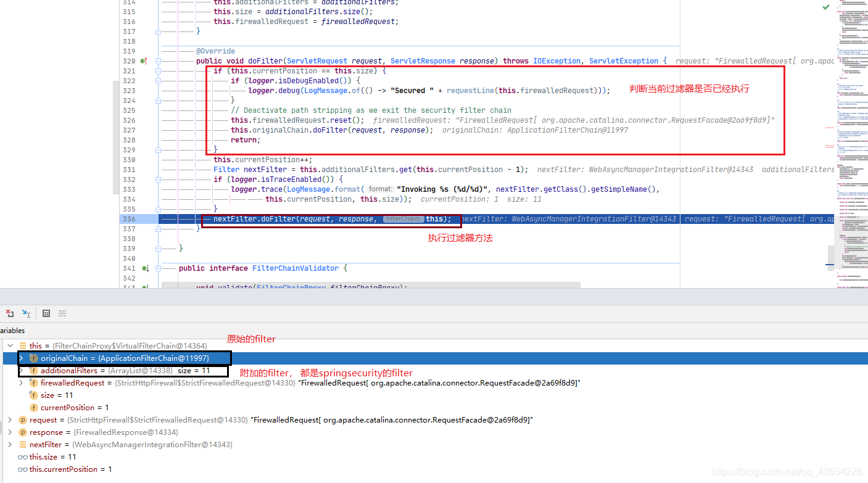Image resolution: width=868 pixels, height=483 pixels.
Task: Click the field icon beside originalChain
Action: pos(34,358)
